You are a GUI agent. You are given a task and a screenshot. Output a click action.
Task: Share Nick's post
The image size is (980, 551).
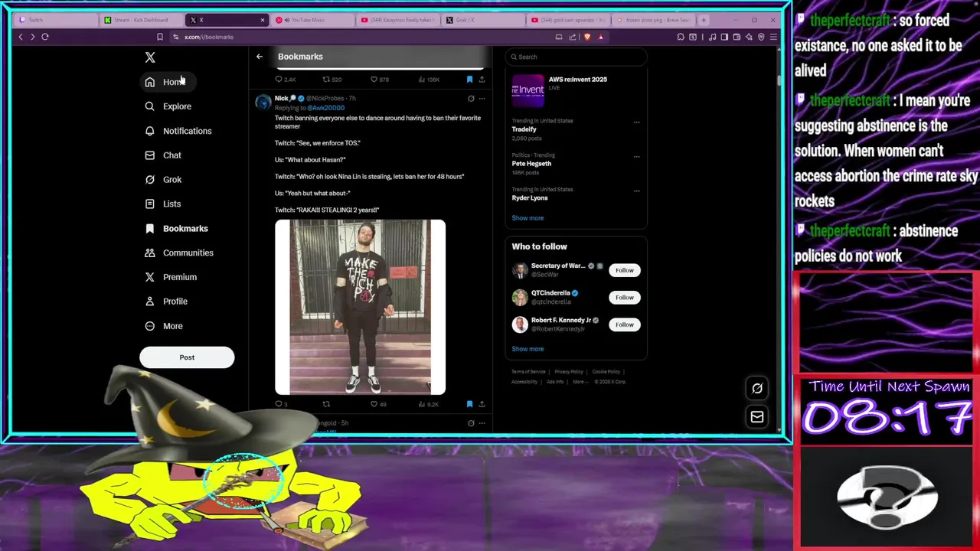tap(482, 404)
